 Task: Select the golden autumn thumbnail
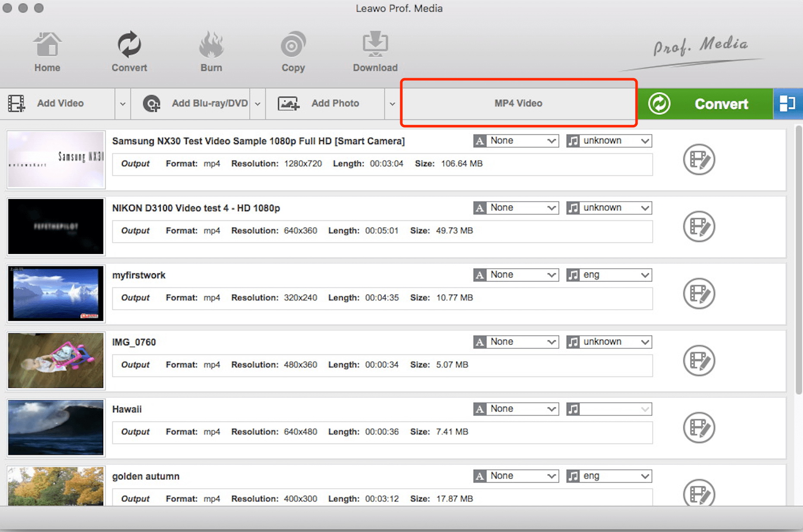[x=56, y=486]
